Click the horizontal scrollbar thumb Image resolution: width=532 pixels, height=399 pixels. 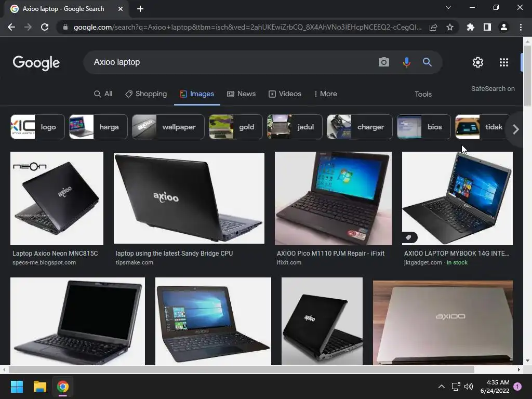pos(241,369)
